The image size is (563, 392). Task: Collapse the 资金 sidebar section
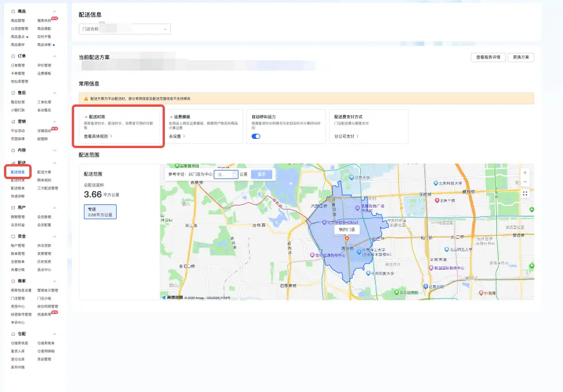point(55,236)
